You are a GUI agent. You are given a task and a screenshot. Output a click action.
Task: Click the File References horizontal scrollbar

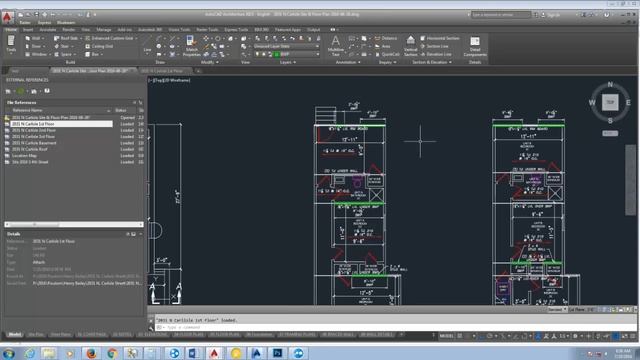tap(74, 224)
